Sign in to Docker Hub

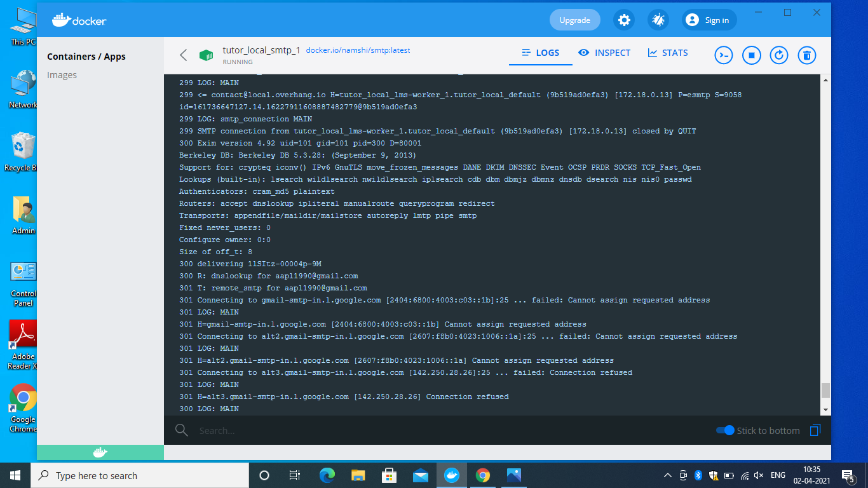point(709,20)
